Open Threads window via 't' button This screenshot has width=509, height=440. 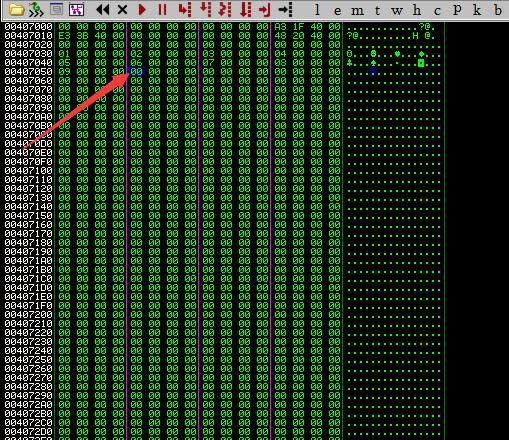coord(377,10)
